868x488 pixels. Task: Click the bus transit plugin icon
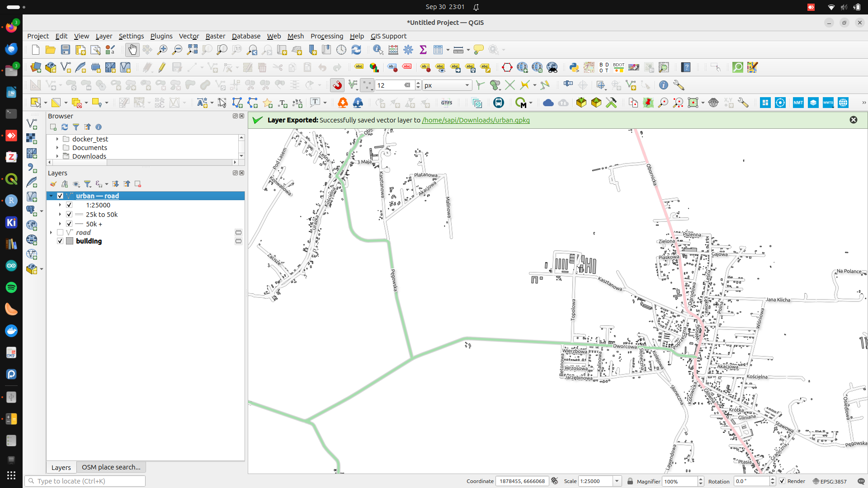[499, 103]
